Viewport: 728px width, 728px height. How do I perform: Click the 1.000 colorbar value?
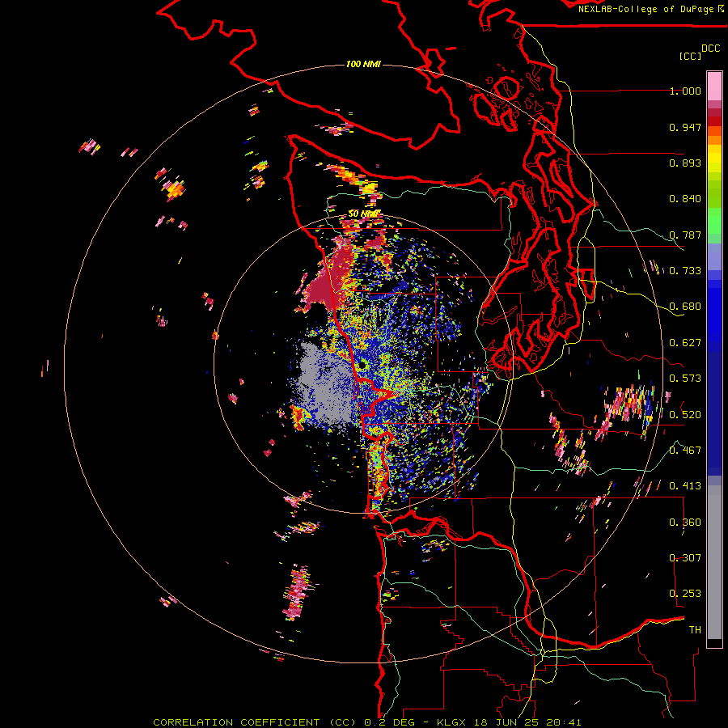[x=685, y=91]
